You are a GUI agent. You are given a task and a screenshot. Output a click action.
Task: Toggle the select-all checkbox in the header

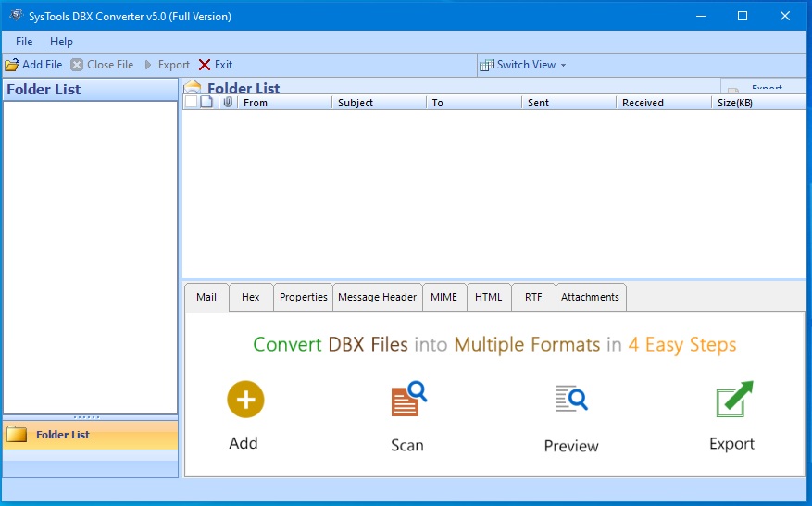point(191,102)
